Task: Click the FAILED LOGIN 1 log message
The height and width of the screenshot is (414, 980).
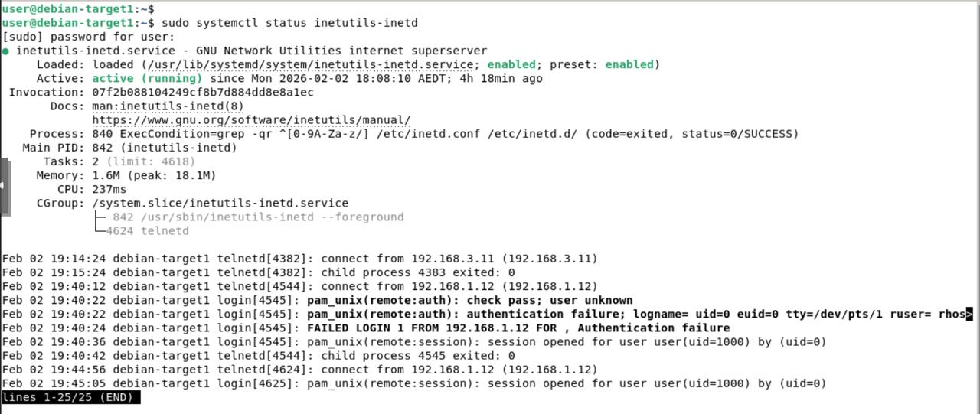Action: pyautogui.click(x=518, y=328)
